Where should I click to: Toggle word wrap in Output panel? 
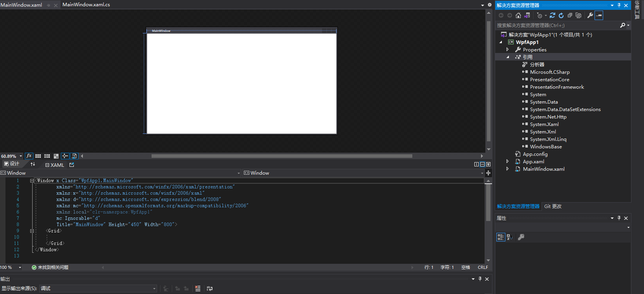pyautogui.click(x=210, y=289)
